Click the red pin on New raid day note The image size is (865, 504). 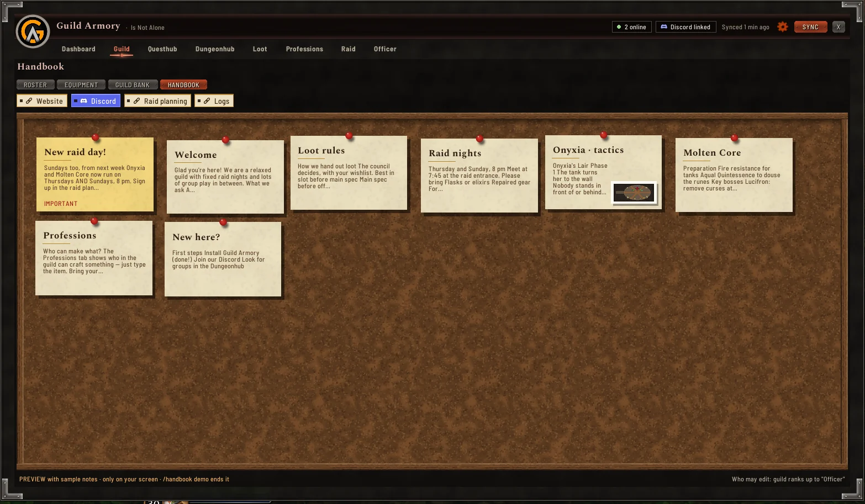click(95, 137)
